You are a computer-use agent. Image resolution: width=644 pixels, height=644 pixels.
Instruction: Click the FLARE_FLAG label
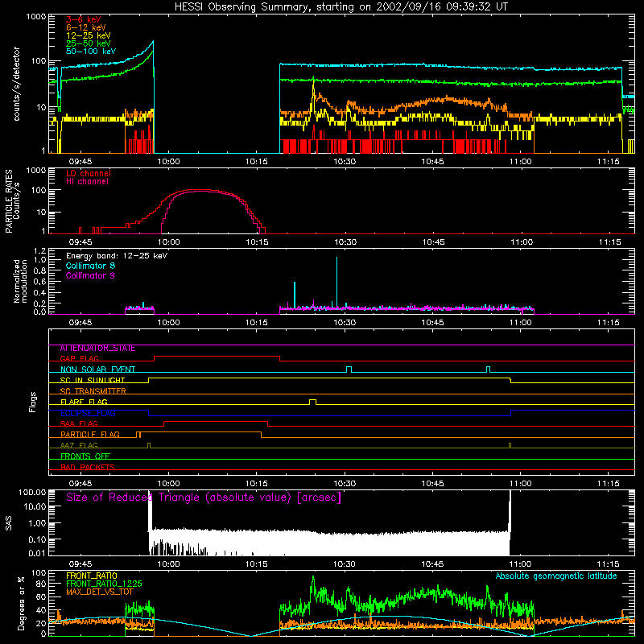pos(84,402)
